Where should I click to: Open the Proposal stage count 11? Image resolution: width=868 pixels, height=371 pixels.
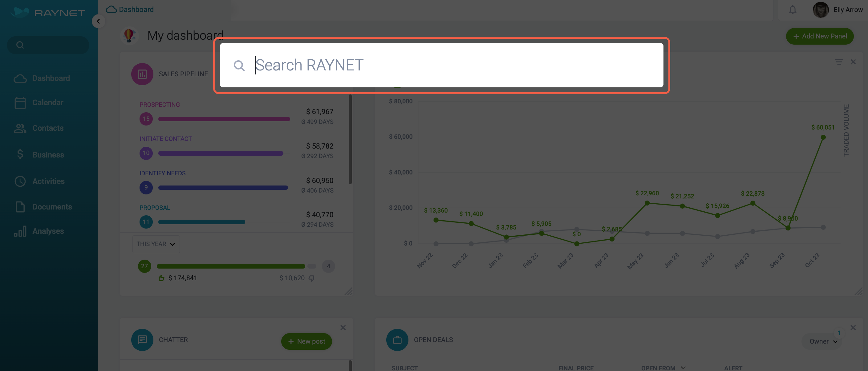pyautogui.click(x=146, y=222)
